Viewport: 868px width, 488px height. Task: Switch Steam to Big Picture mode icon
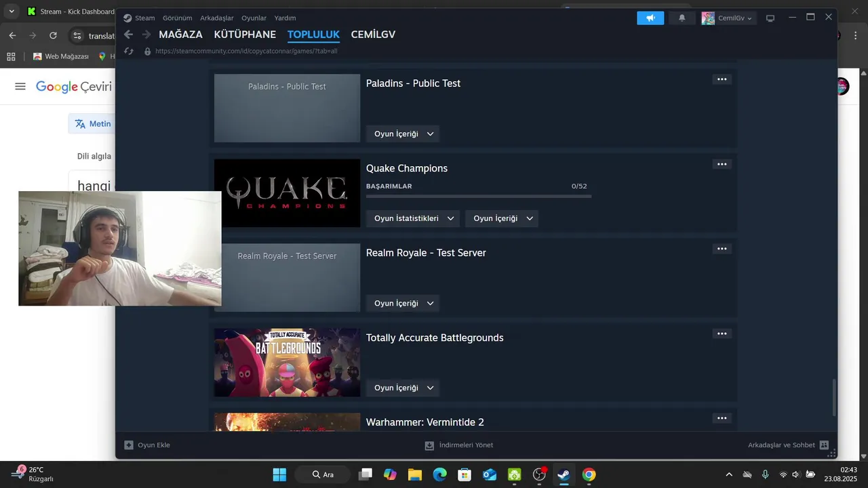[x=770, y=18]
